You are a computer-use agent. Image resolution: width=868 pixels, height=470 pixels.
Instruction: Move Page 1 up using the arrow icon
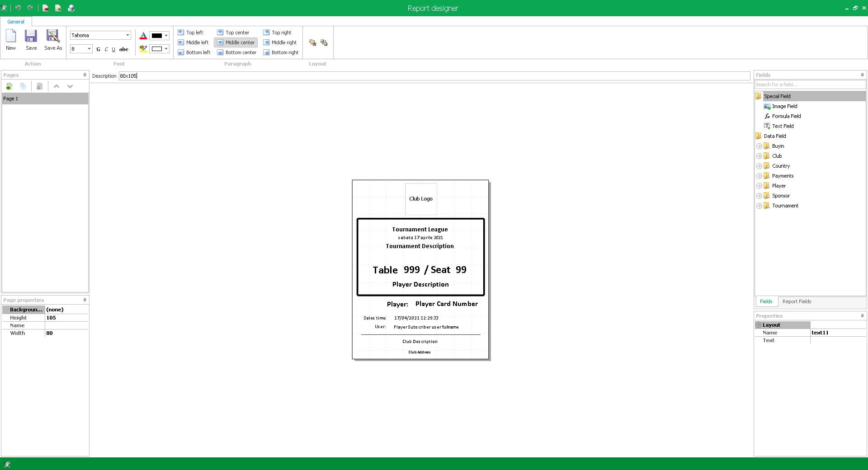tap(57, 86)
